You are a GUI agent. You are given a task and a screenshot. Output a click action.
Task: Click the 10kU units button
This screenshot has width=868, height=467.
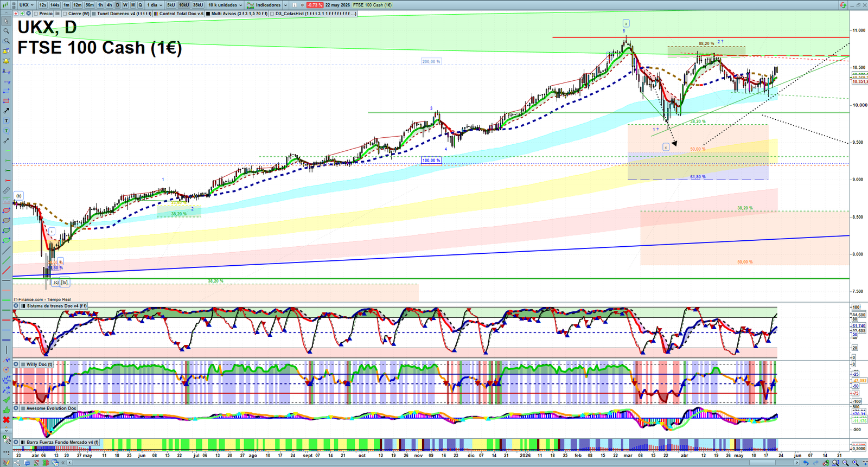[x=184, y=5]
